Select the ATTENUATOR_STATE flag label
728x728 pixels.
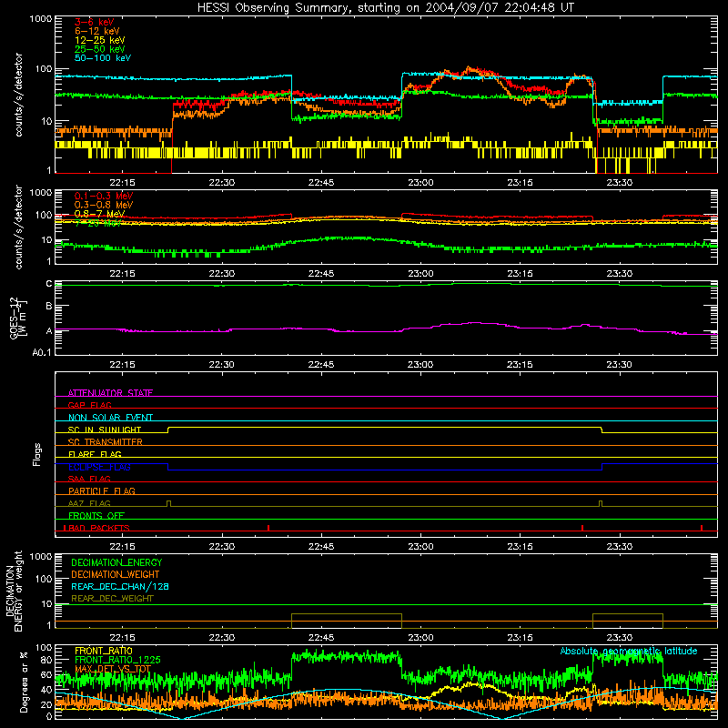point(110,393)
